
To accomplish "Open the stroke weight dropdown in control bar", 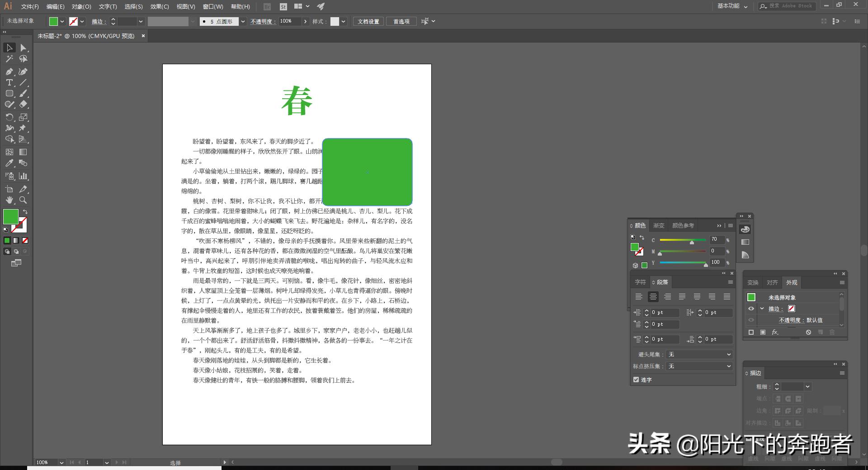I will click(x=141, y=21).
